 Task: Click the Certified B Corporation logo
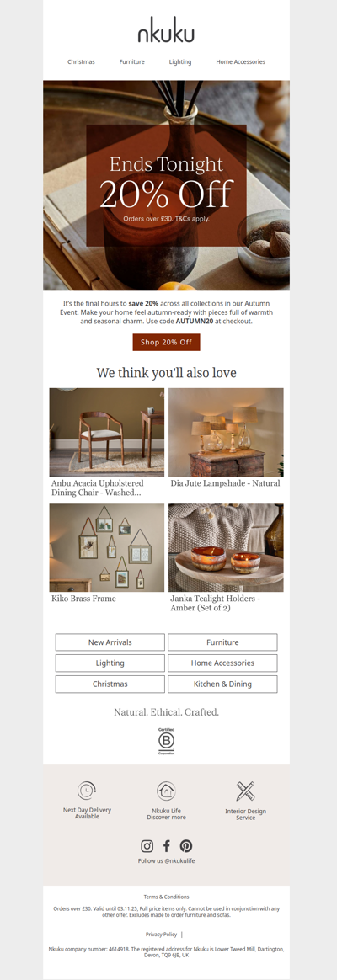point(166,741)
